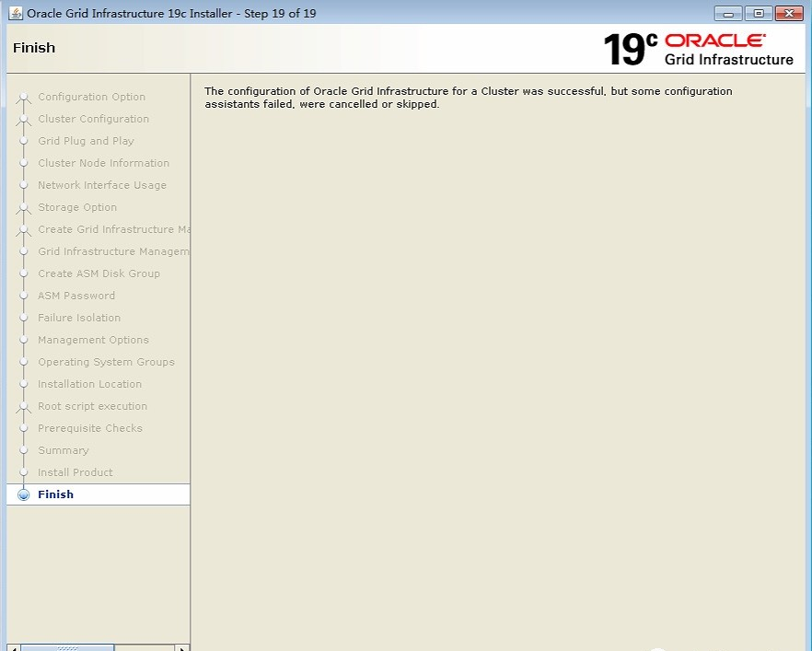The image size is (812, 651).
Task: Click the sidebar horizontal scrollbar thumb
Action: click(x=67, y=648)
